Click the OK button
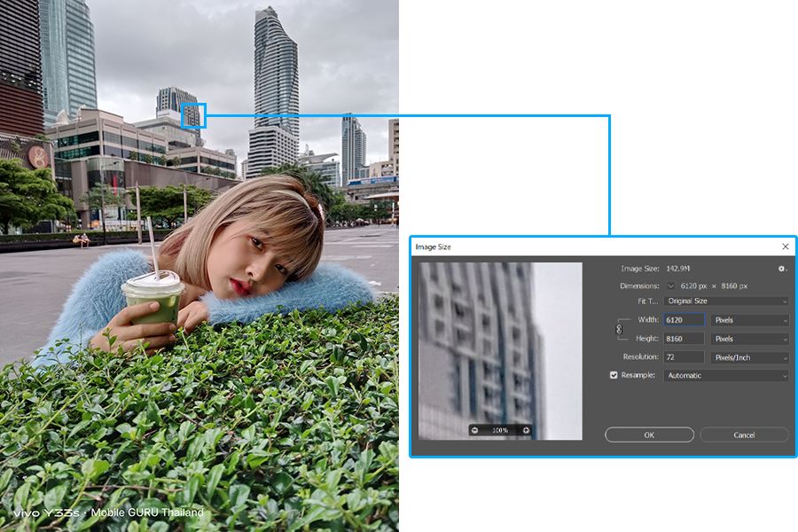This screenshot has height=532, width=798. (649, 434)
